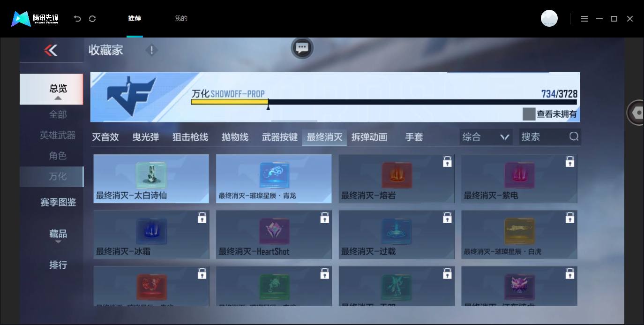Screen dimensions: 644x325
Task: Switch to the 推荐 top tab
Action: 135,19
